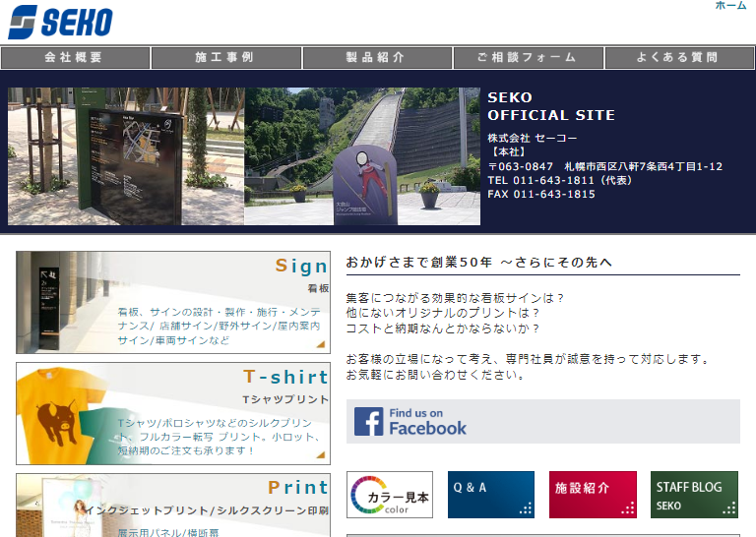
Task: Open the 会社概要 menu item
Action: point(75,58)
